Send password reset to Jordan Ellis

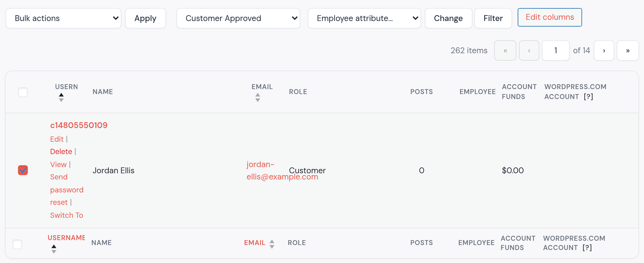click(x=67, y=190)
